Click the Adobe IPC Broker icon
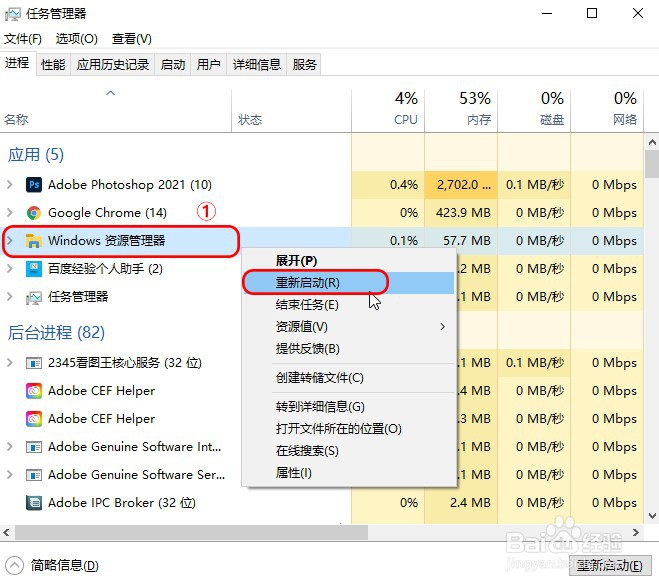 point(34,503)
